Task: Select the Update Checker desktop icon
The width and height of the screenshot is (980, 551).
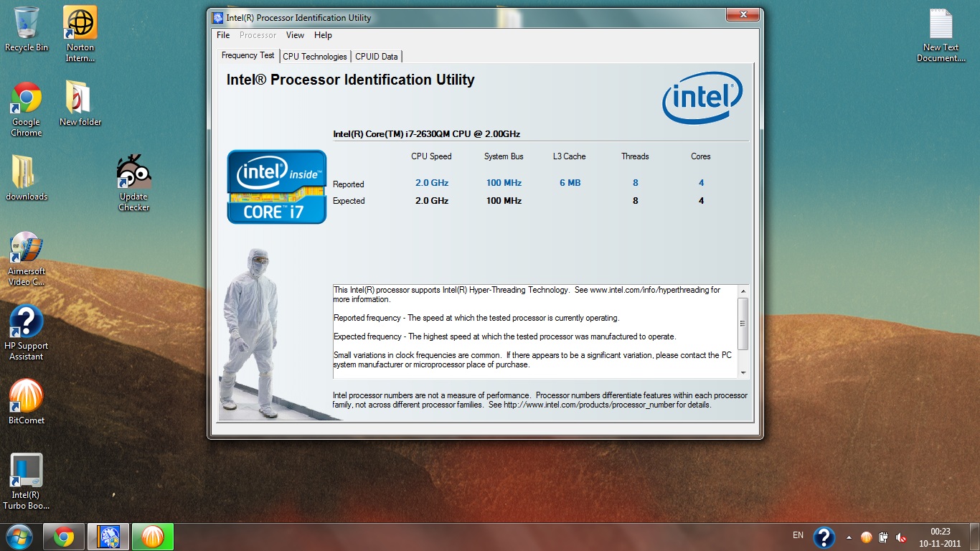Action: 134,183
